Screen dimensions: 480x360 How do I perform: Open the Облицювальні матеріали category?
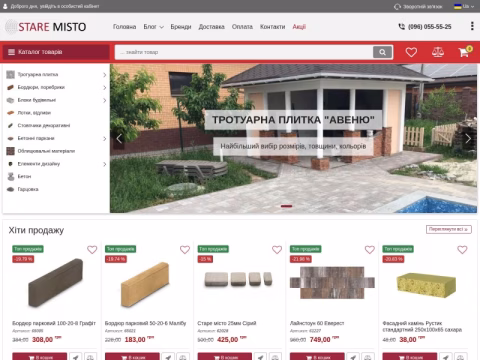click(x=46, y=151)
